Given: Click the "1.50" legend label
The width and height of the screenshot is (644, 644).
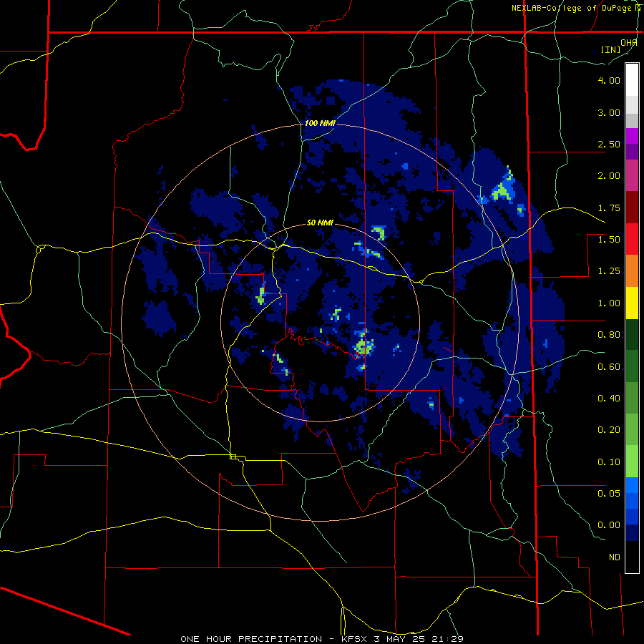Looking at the screenshot, I should point(609,240).
